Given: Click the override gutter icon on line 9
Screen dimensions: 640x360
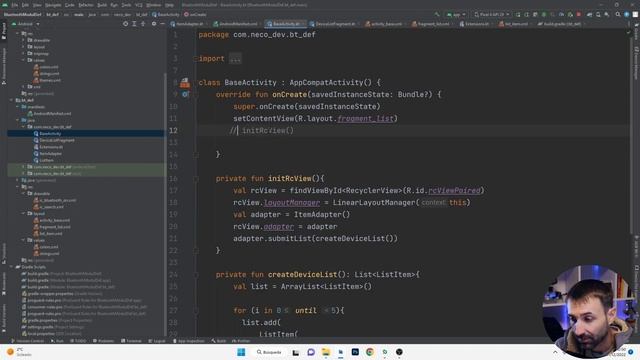Looking at the screenshot, I should pos(185,94).
